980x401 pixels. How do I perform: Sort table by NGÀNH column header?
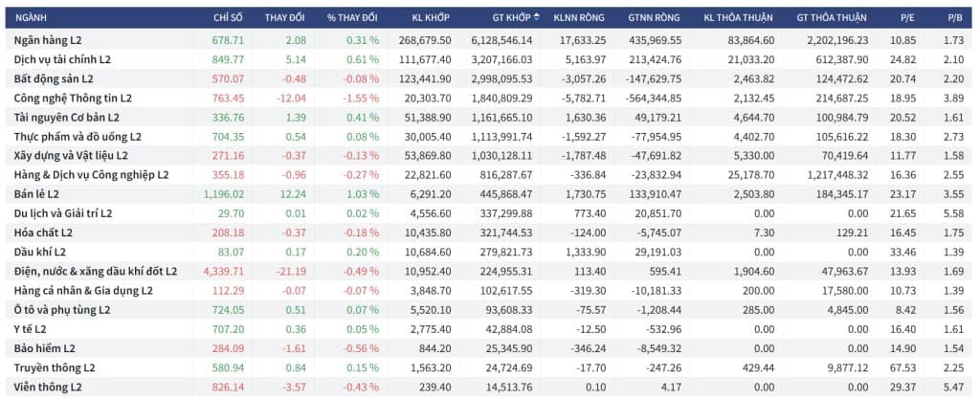pos(31,17)
